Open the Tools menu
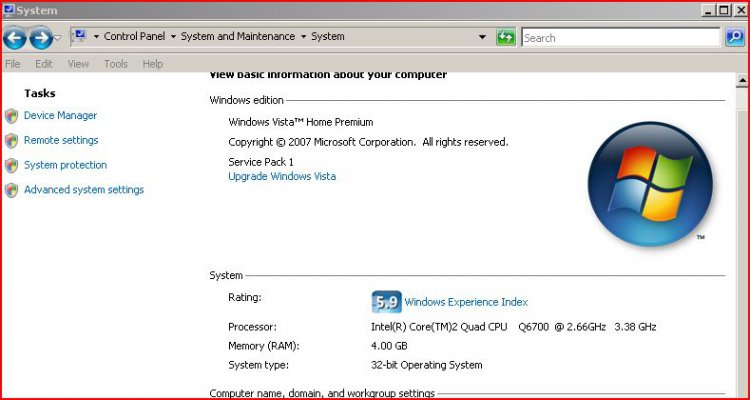Viewport: 750px width, 400px height. click(x=116, y=64)
